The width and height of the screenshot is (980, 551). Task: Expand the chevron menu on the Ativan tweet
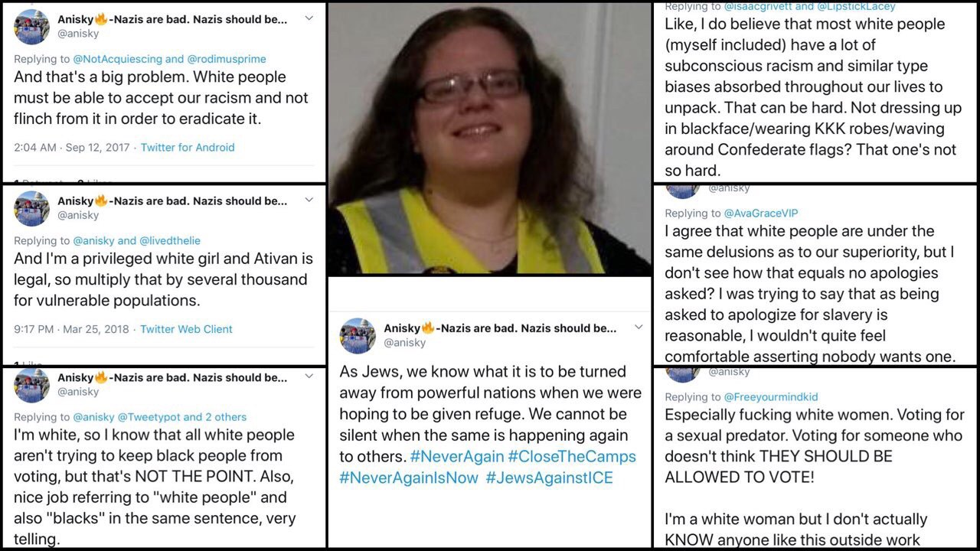(x=309, y=200)
